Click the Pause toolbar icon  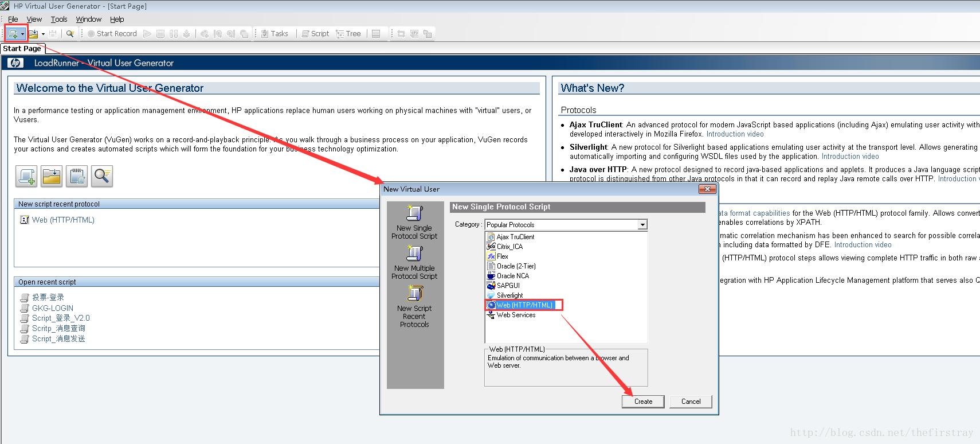point(174,34)
